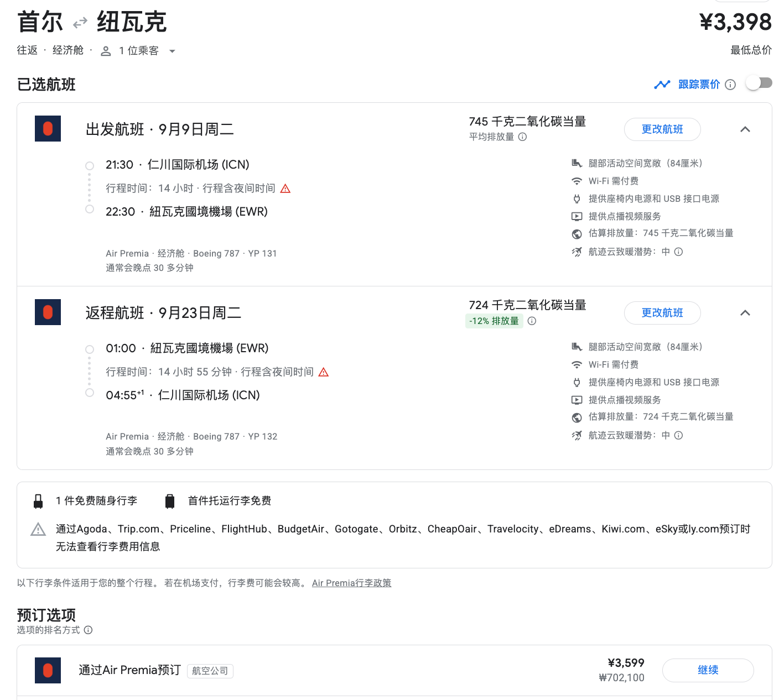779x700 pixels.
Task: Click Air Premia logo on departure flight
Action: click(48, 129)
